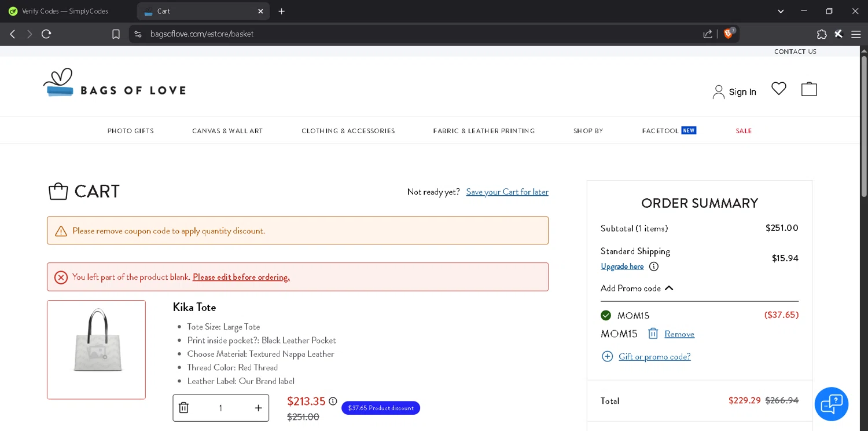
Task: Click the address bar URL field
Action: point(417,34)
